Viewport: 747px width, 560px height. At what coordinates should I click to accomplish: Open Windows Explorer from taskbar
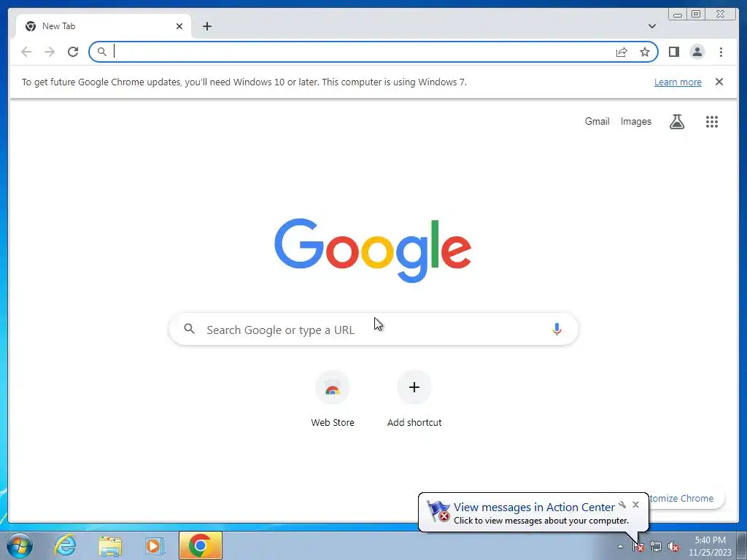[x=110, y=546]
